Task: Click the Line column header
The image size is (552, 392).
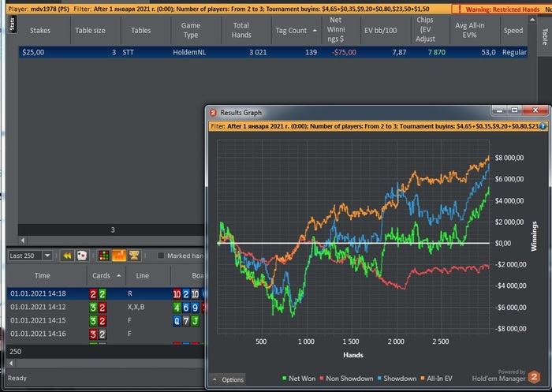Action: [x=142, y=276]
